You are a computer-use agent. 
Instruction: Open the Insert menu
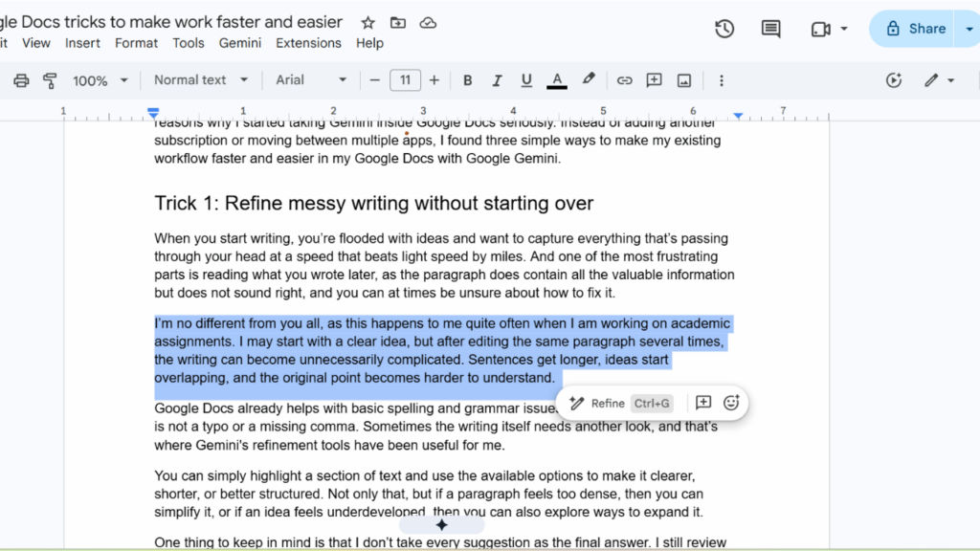click(x=82, y=43)
